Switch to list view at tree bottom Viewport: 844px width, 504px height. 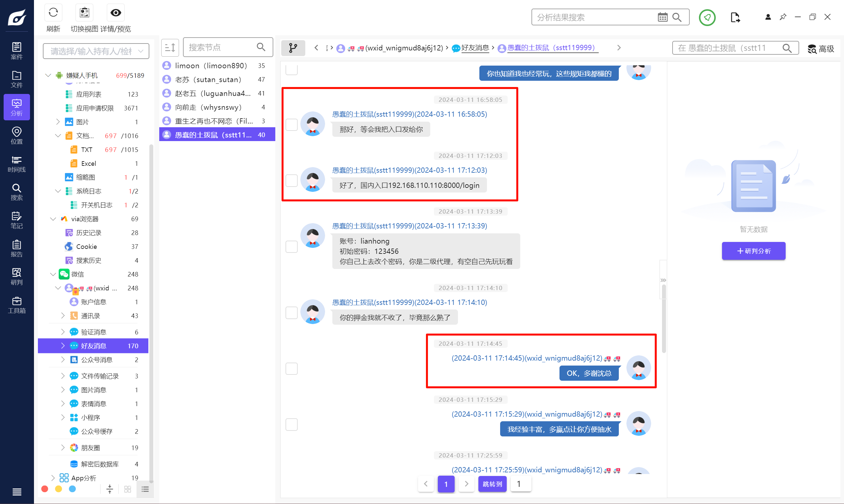pyautogui.click(x=145, y=489)
